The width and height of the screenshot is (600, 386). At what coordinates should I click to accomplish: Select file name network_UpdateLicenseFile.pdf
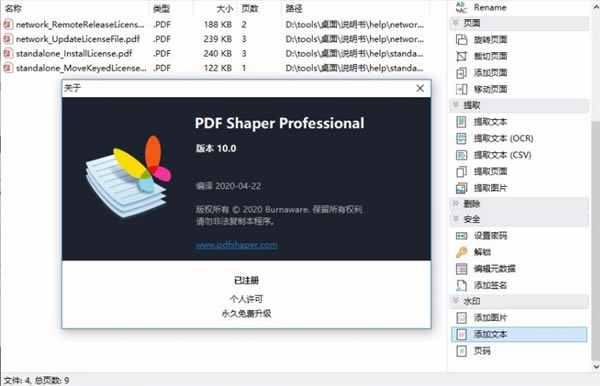tap(78, 39)
